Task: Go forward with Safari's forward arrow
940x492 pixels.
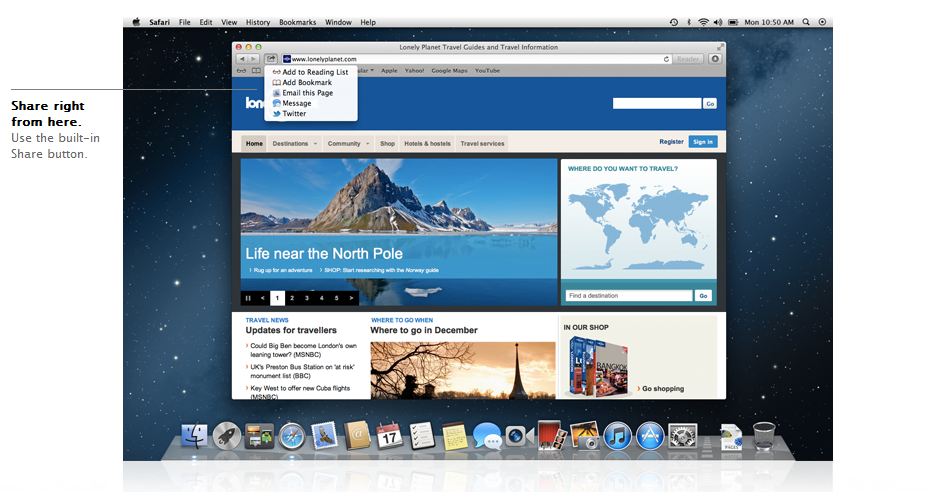Action: (254, 59)
